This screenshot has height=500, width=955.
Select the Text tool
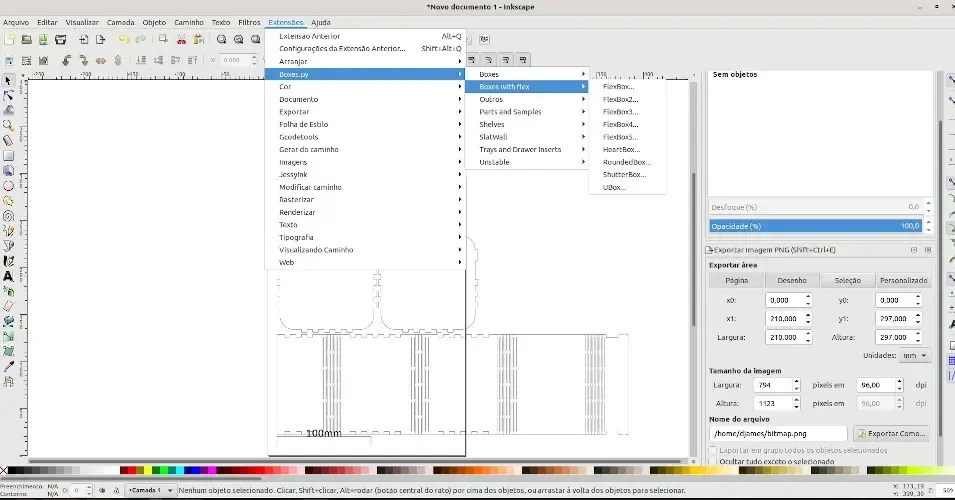click(x=8, y=276)
